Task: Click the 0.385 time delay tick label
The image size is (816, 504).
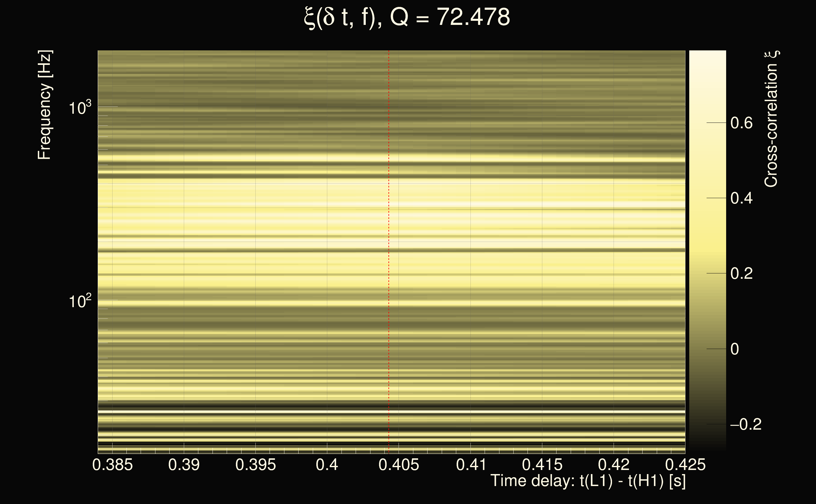Action: point(113,465)
